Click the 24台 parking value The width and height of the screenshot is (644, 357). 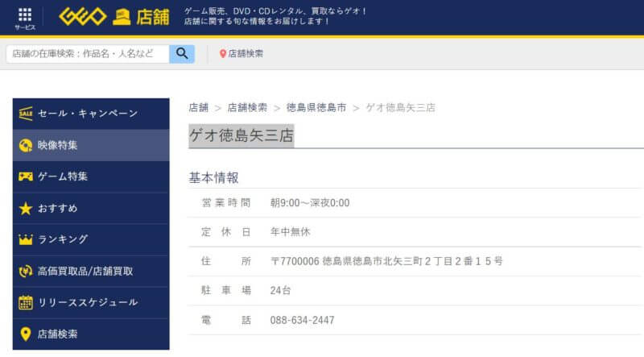click(280, 290)
